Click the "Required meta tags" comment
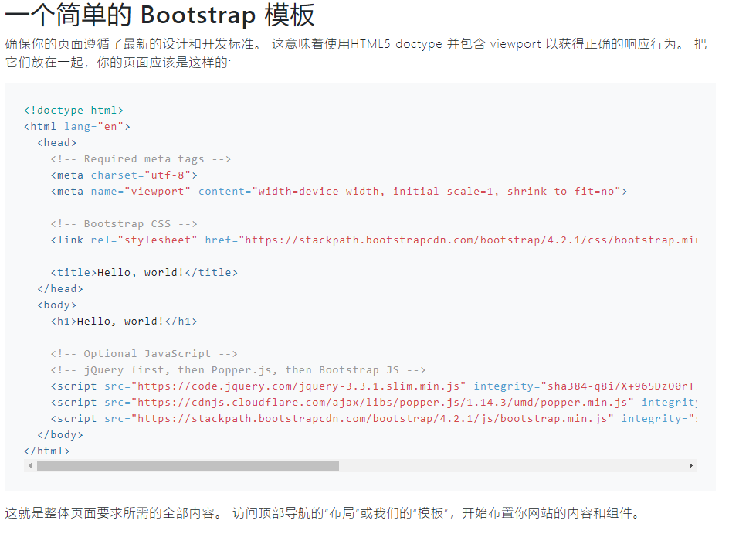756x541 pixels. click(x=141, y=159)
